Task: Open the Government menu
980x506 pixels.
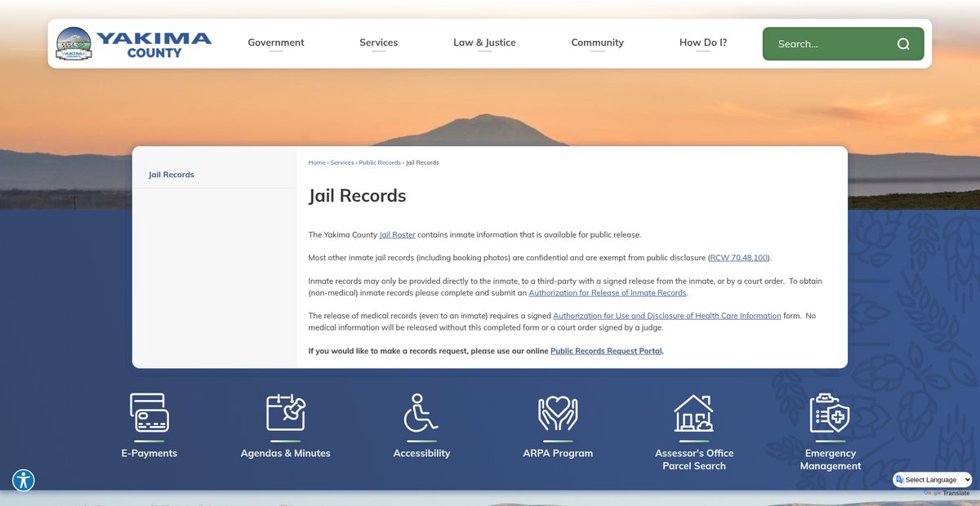Action: click(276, 43)
